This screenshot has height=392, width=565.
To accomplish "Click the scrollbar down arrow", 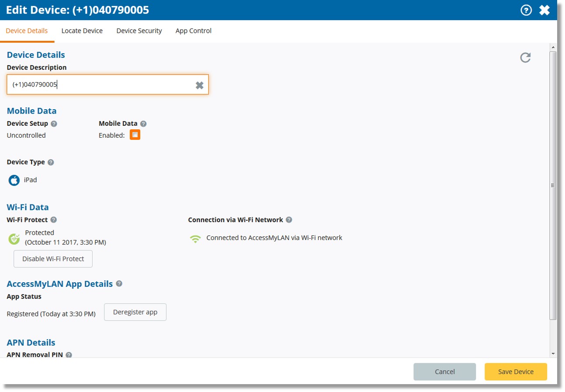I will pyautogui.click(x=553, y=353).
